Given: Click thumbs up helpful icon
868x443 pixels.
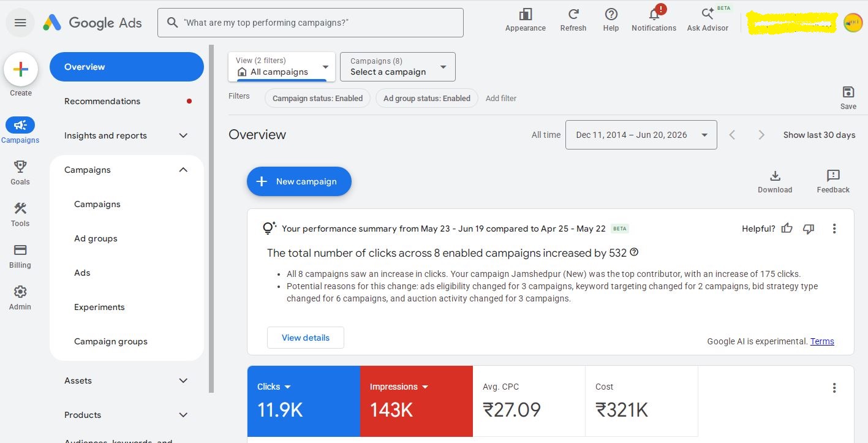Looking at the screenshot, I should tap(787, 229).
